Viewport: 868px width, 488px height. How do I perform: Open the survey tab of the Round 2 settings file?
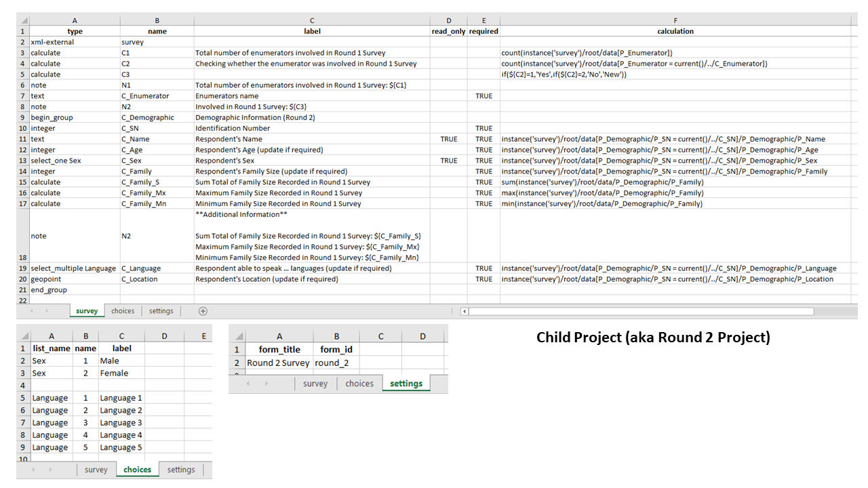pos(315,383)
